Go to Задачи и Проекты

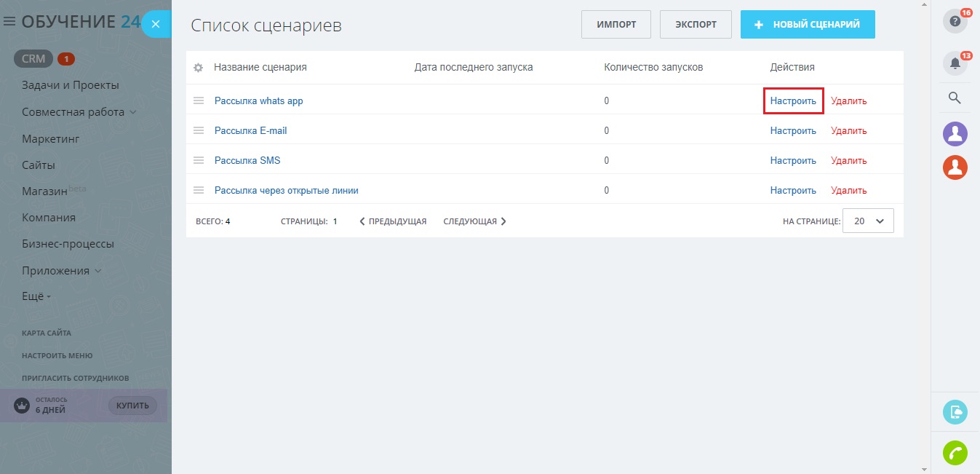coord(70,85)
